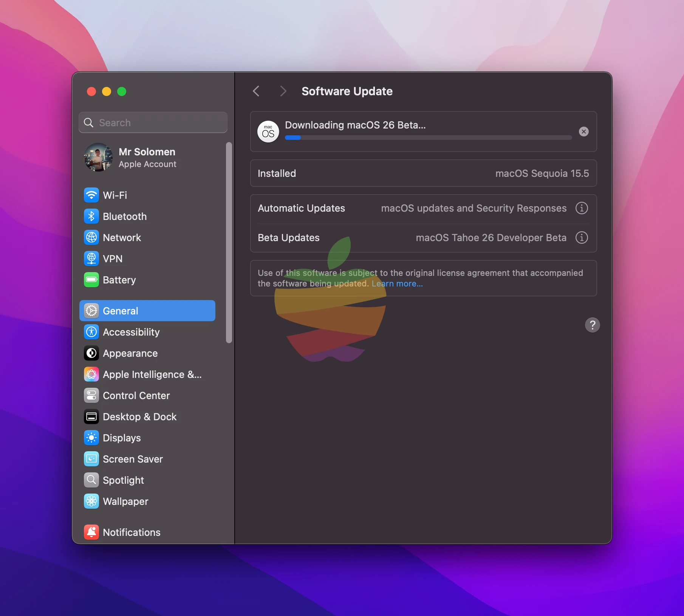Select the Battery icon
Viewport: 684px width, 616px height.
91,280
